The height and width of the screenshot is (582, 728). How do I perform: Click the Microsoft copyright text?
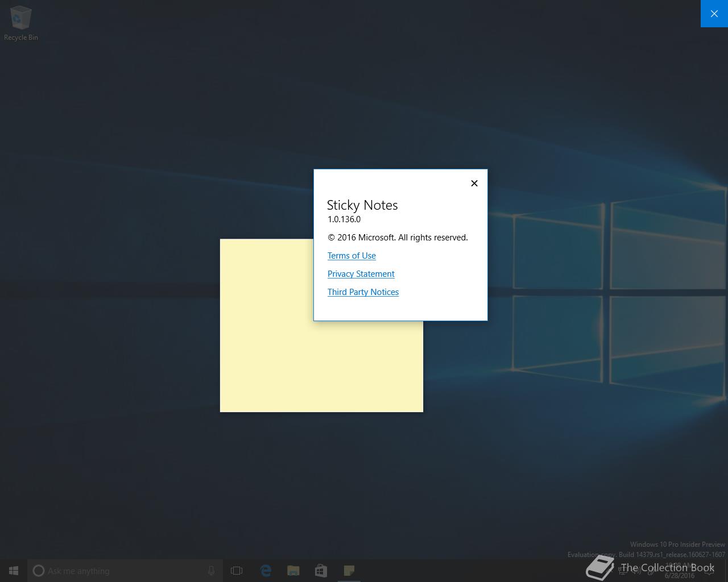(x=398, y=238)
